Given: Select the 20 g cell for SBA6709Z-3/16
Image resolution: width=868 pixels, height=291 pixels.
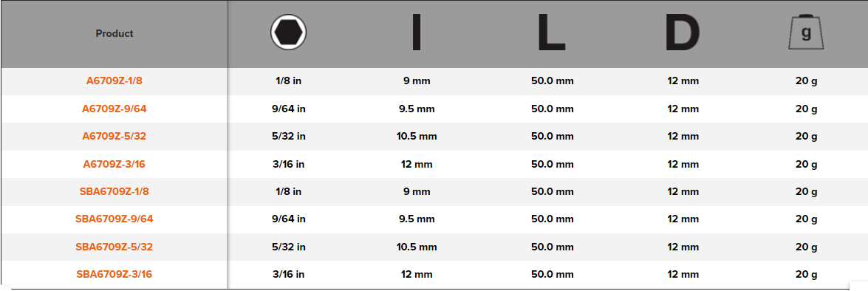Looking at the screenshot, I should pyautogui.click(x=807, y=275).
